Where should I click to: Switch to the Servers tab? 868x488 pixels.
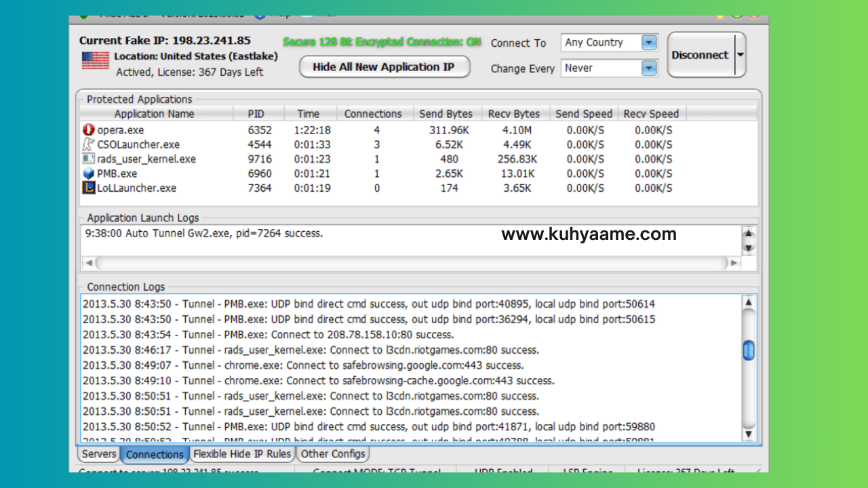coord(99,454)
